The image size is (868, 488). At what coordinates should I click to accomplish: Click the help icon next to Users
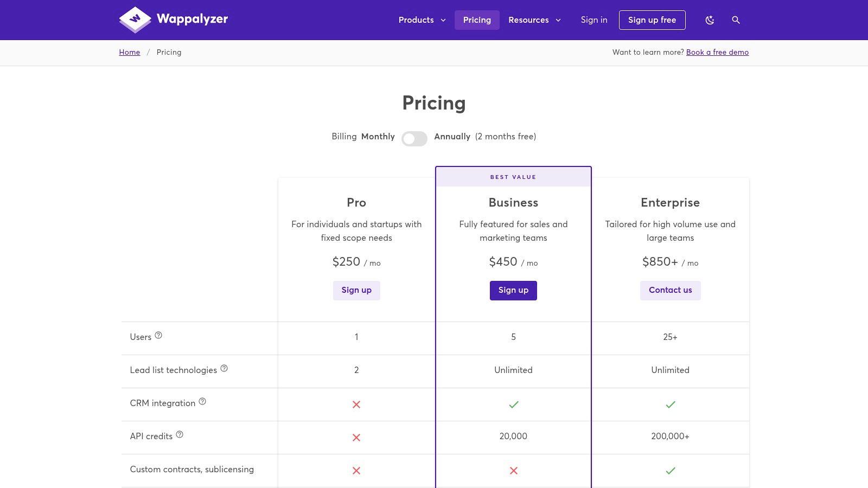click(x=158, y=335)
